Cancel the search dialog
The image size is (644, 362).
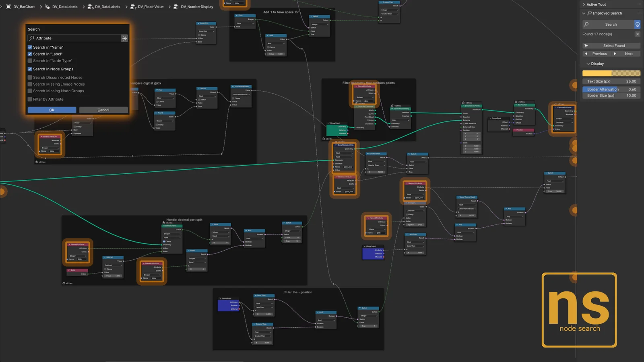point(103,110)
